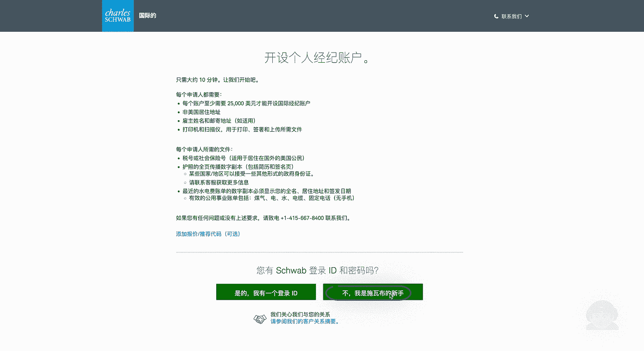Click the phone icon beside 联系我们

point(496,16)
